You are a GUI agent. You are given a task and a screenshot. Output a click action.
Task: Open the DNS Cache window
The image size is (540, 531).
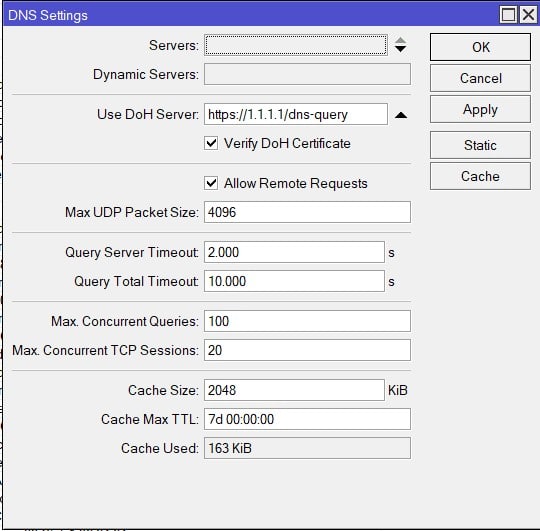coord(480,176)
